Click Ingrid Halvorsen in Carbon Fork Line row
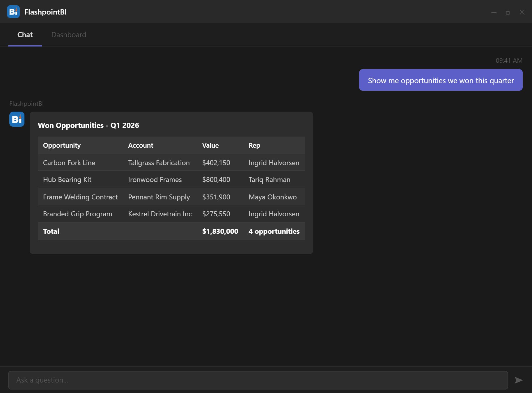The width and height of the screenshot is (532, 393). click(x=274, y=162)
